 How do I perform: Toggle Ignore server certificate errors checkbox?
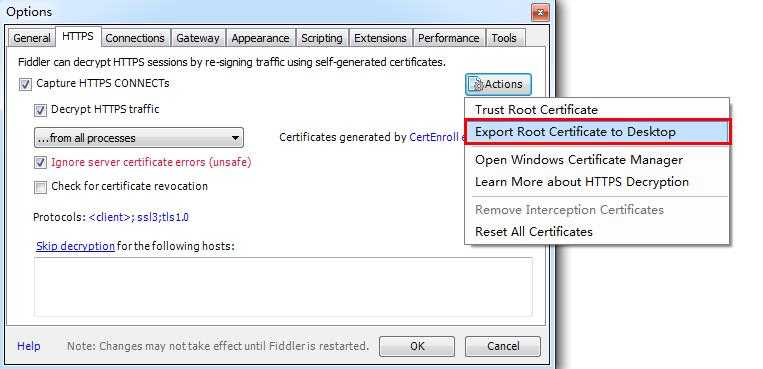coord(40,163)
